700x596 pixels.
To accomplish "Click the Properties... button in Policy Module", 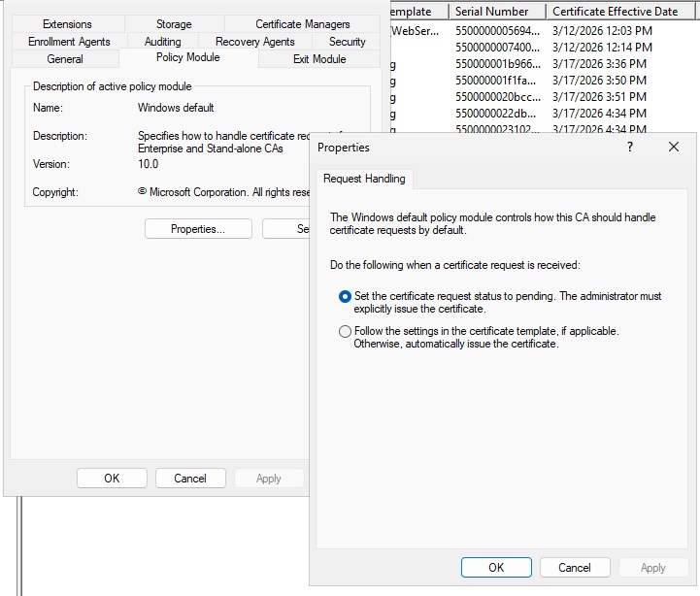I will (x=198, y=229).
